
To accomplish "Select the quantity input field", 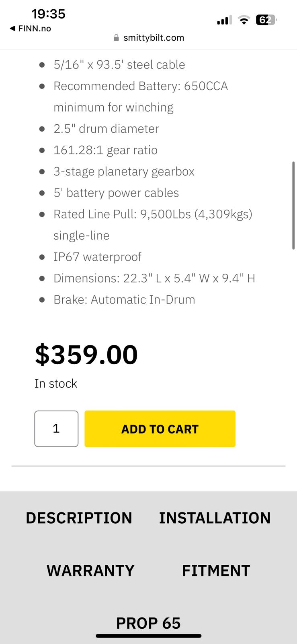I will [x=56, y=429].
